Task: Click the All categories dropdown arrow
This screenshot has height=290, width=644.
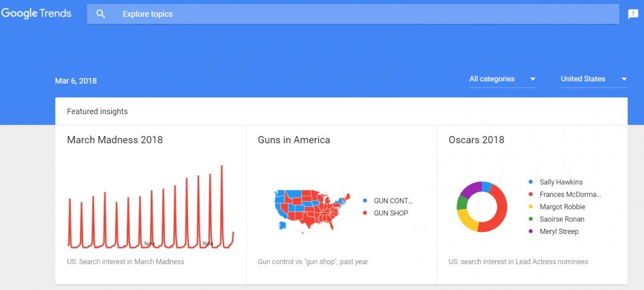Action: pos(533,79)
